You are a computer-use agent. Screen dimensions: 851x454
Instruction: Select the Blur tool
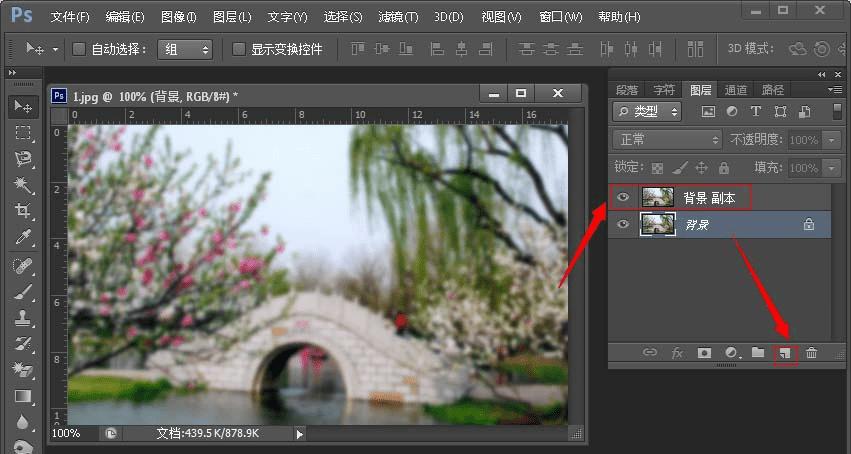click(23, 422)
